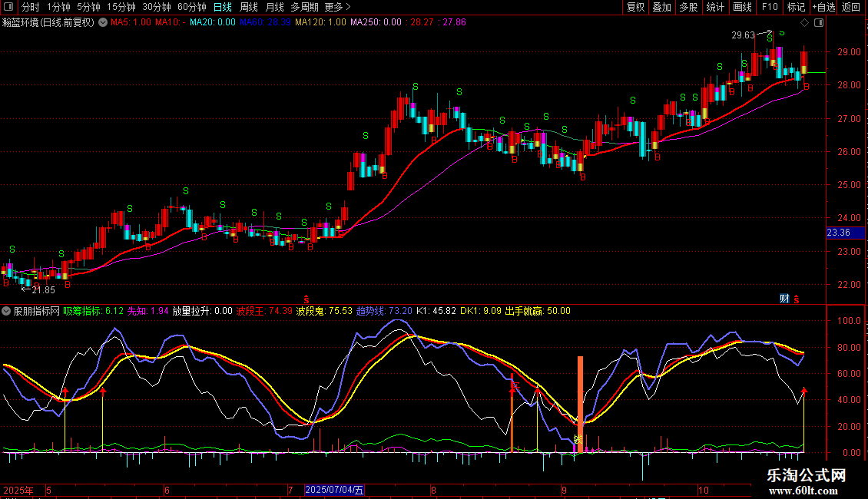The image size is (868, 499).
Task: Click the K1: 45.82 value
Action: pos(436,311)
